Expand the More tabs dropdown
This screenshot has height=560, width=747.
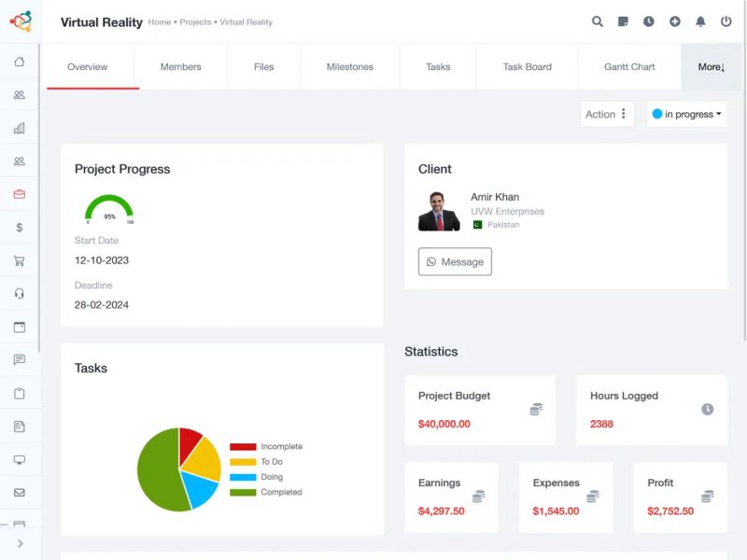(x=711, y=66)
